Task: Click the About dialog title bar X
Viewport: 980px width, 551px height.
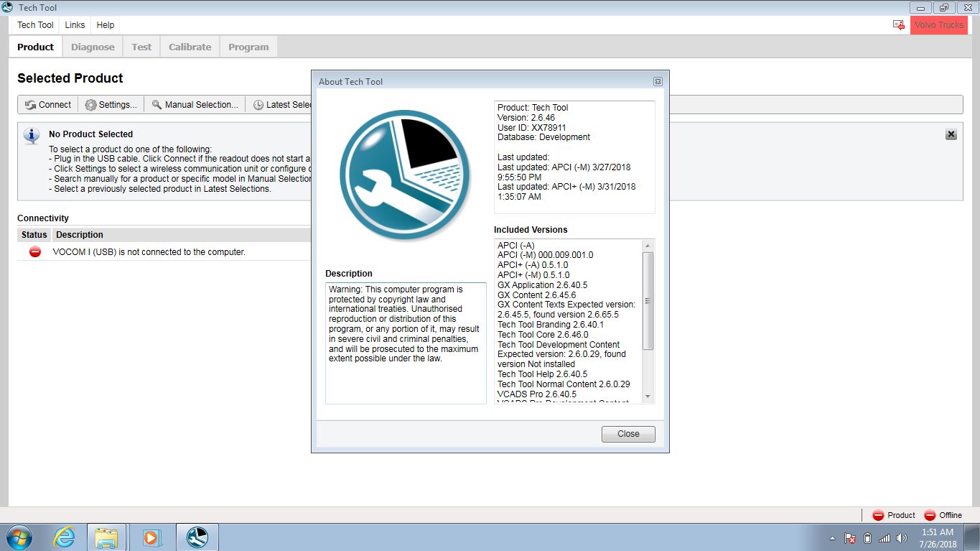Action: [658, 82]
